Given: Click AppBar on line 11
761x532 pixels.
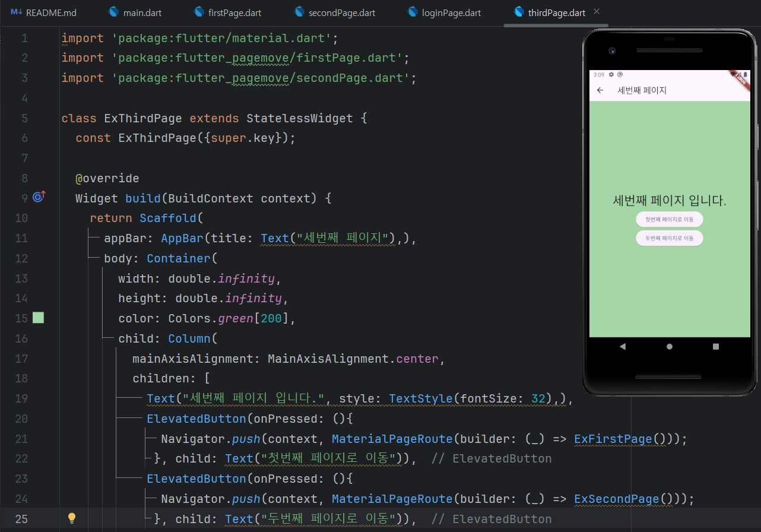Looking at the screenshot, I should pyautogui.click(x=182, y=238).
